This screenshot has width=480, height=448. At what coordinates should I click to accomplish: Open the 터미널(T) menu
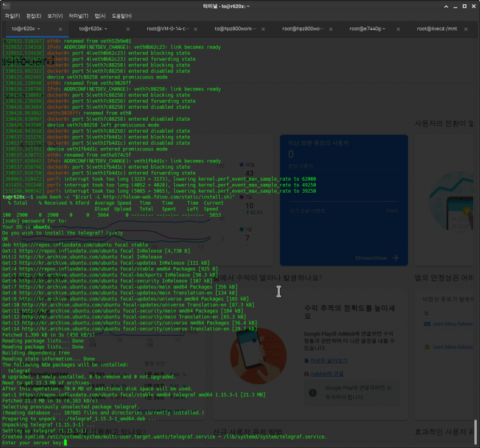[x=79, y=16]
